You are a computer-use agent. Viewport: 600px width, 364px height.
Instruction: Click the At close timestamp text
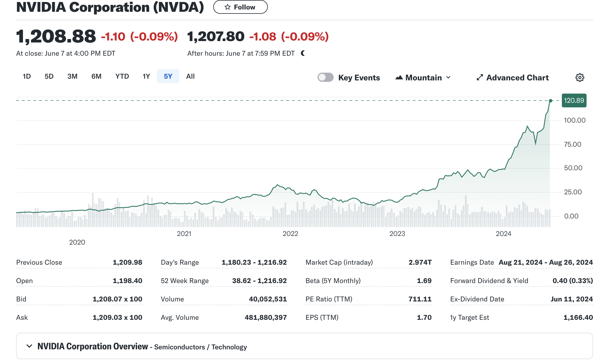pos(66,53)
